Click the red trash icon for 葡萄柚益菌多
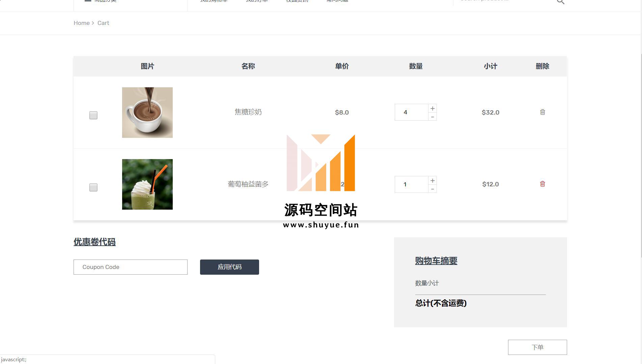Viewport: 642px width, 364px height. 542,184
